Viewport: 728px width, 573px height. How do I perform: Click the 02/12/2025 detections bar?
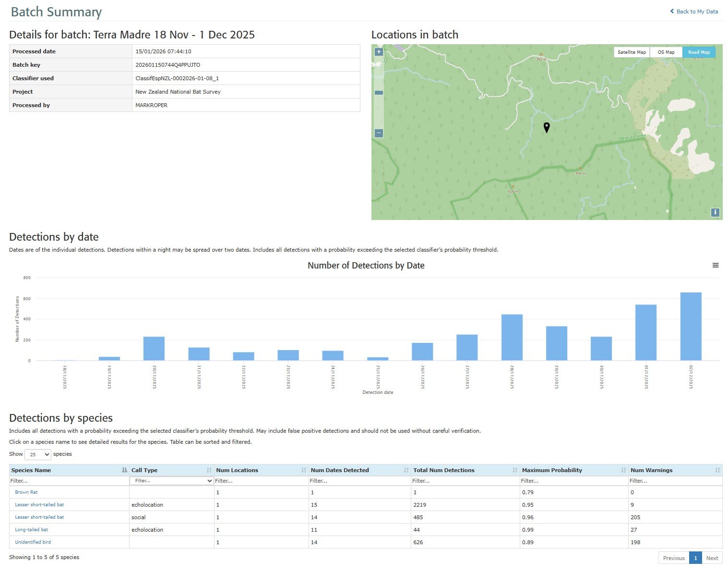691,327
